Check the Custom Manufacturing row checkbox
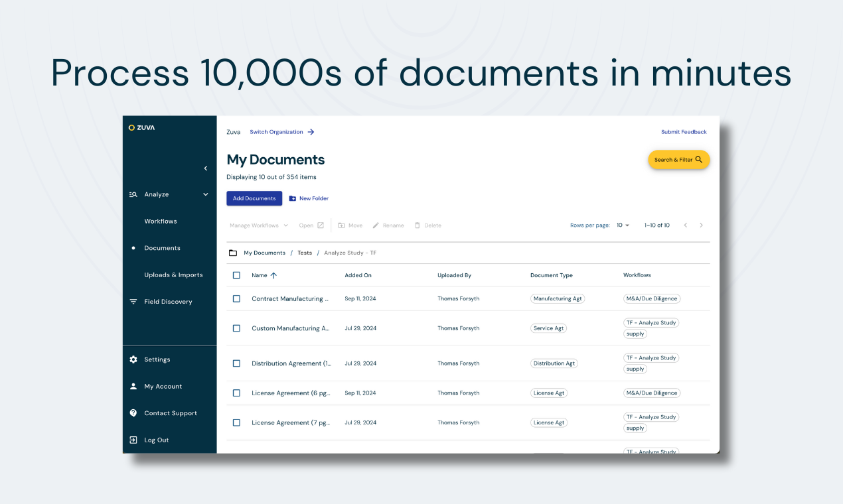 point(236,328)
